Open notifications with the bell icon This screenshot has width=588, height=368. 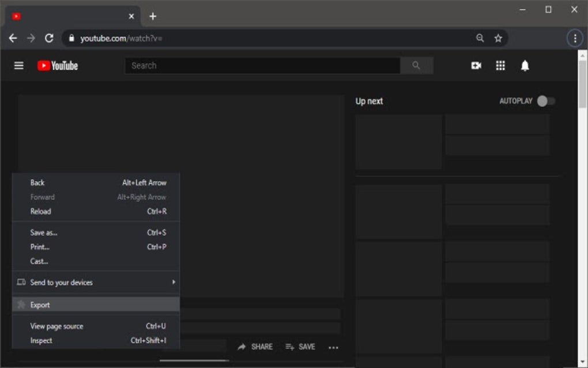(x=523, y=66)
